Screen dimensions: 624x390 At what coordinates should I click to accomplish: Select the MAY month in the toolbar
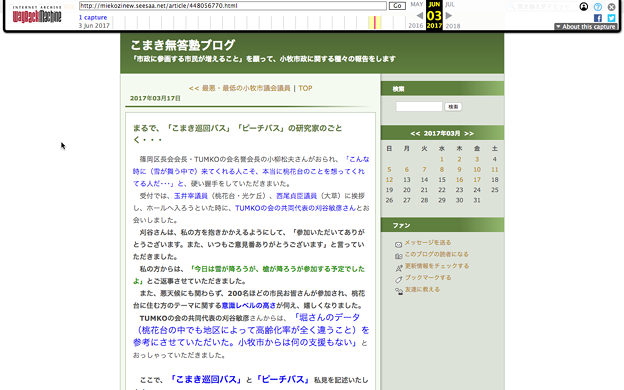pos(417,4)
